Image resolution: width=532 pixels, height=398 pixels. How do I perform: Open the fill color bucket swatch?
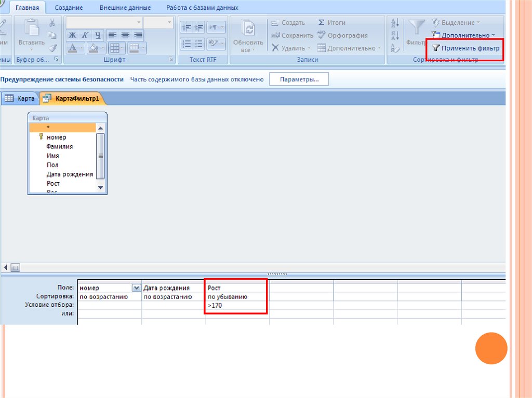(x=94, y=48)
